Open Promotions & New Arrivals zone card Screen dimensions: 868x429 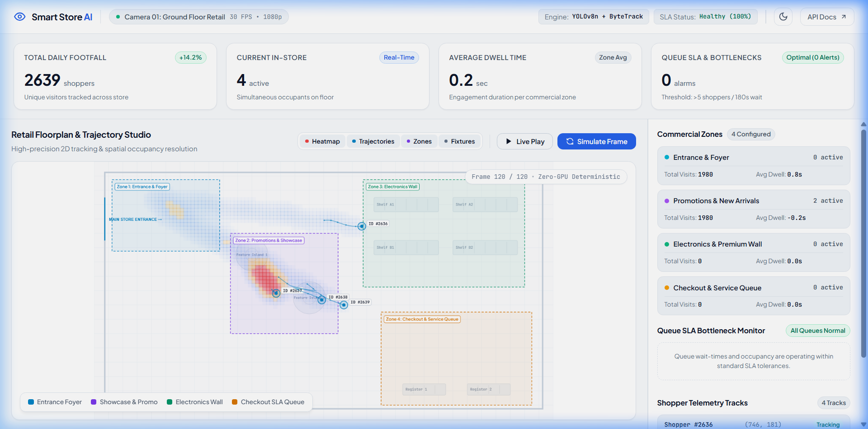pyautogui.click(x=754, y=209)
